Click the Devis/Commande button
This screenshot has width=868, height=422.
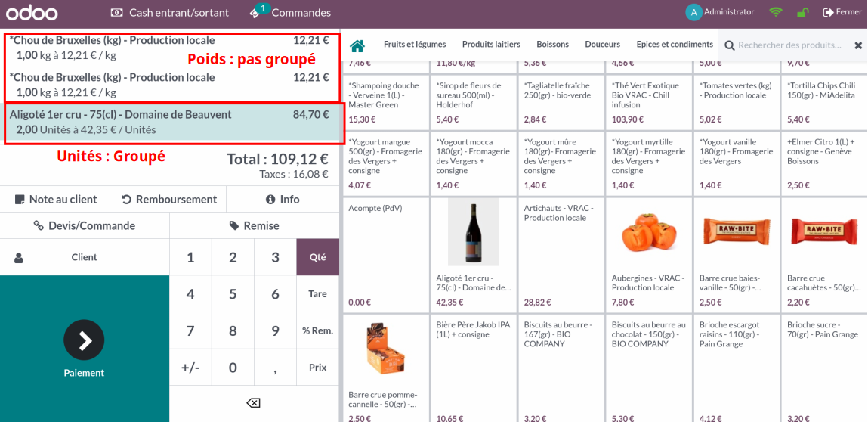85,225
